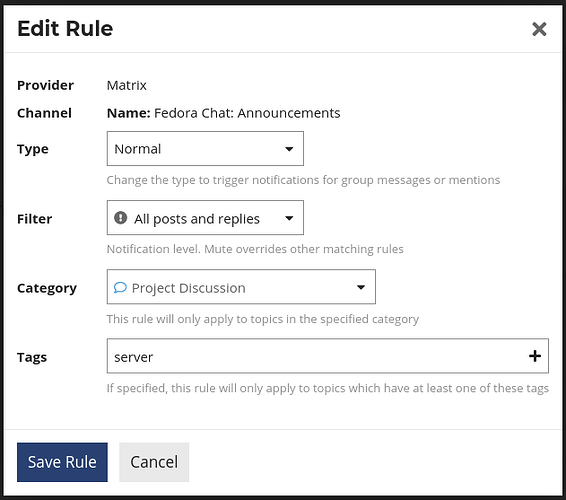Click the Category label

point(47,288)
